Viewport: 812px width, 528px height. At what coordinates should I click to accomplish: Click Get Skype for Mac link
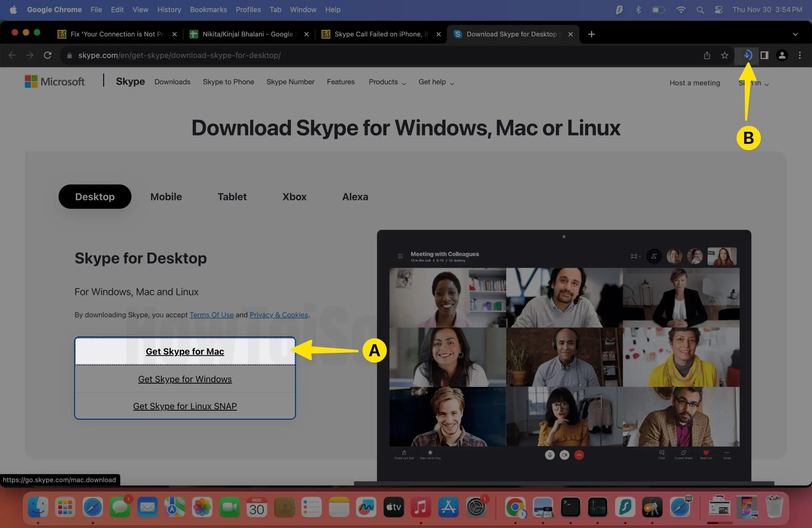pyautogui.click(x=185, y=351)
